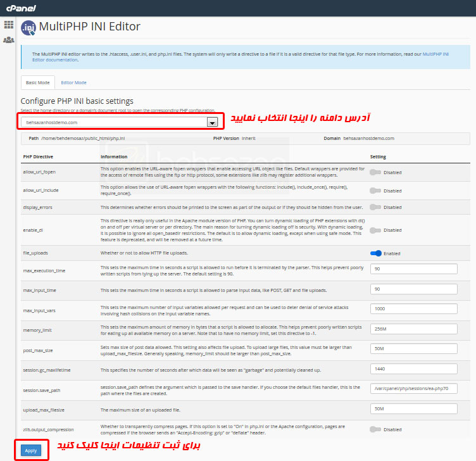Open the user manager sidebar icon

(8, 40)
